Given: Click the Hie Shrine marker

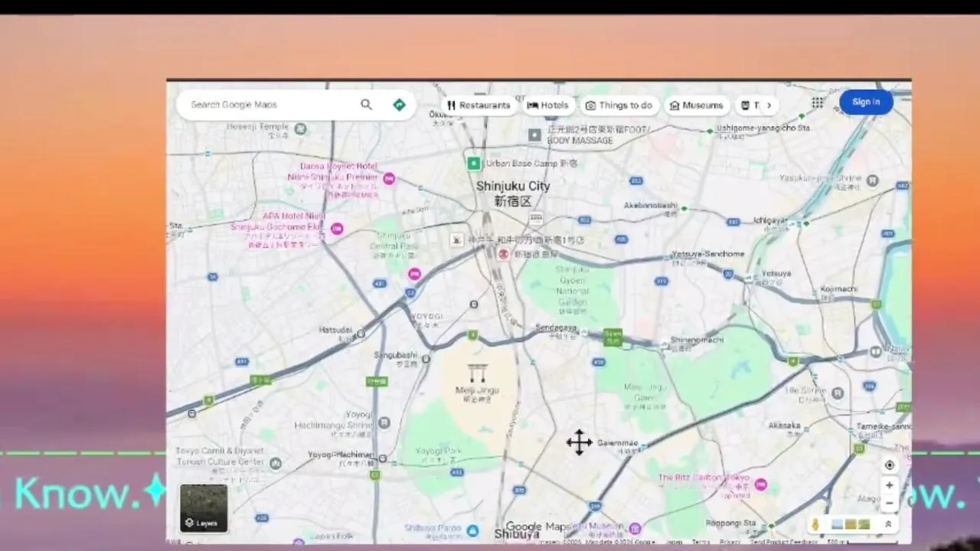Looking at the screenshot, I should (x=838, y=393).
